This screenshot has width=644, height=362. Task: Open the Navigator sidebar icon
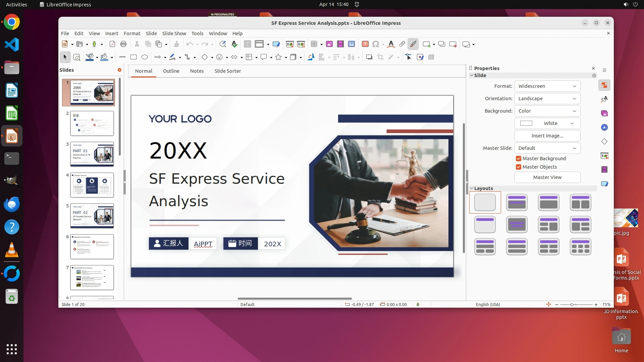pyautogui.click(x=604, y=127)
